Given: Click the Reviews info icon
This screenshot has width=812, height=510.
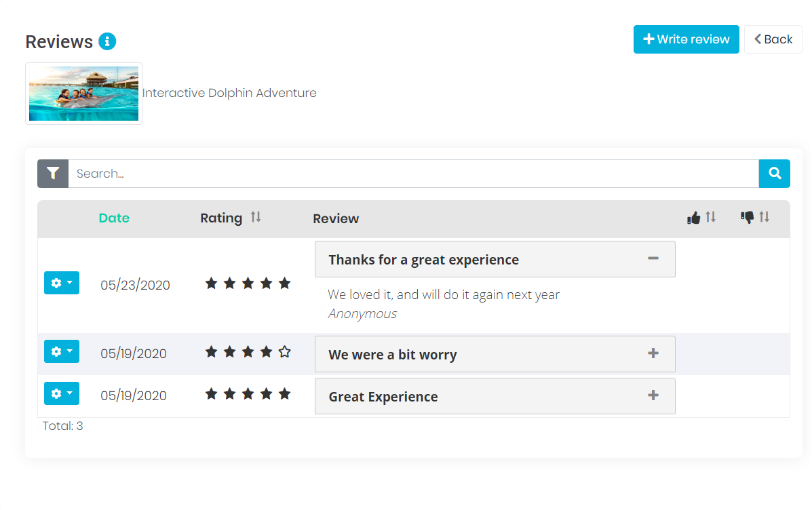Looking at the screenshot, I should 107,41.
